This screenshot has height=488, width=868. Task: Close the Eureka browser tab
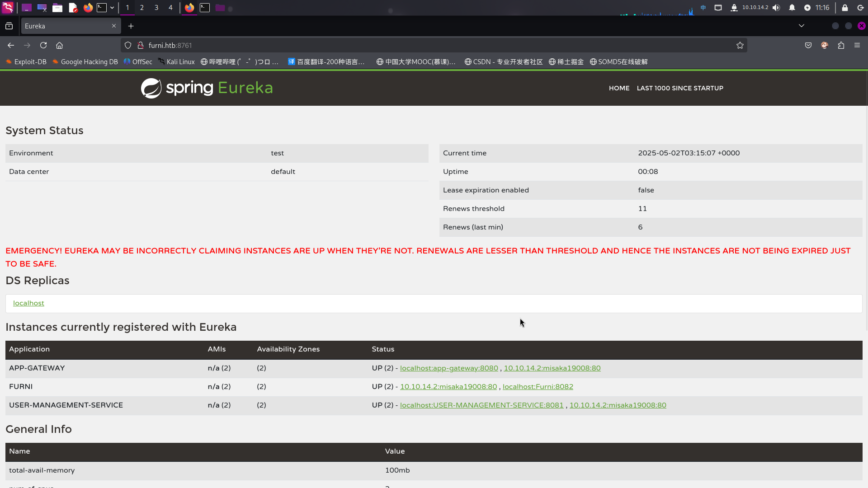click(x=114, y=26)
